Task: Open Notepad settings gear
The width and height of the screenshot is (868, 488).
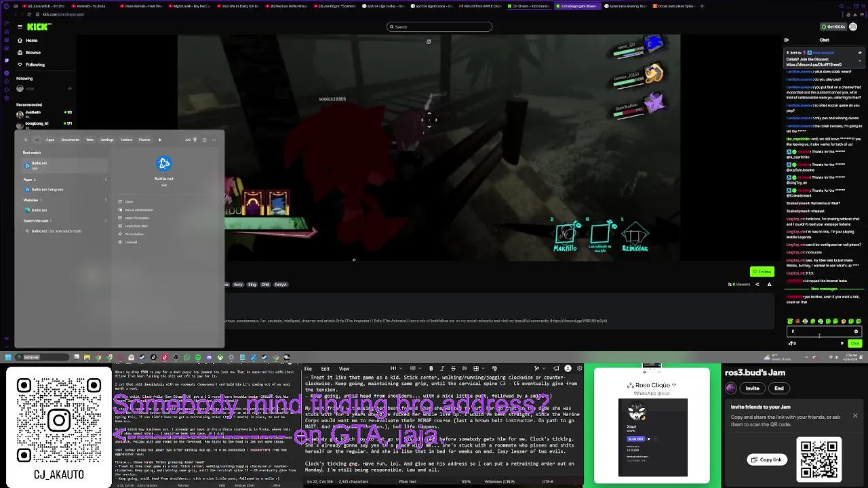Action: coord(580,369)
